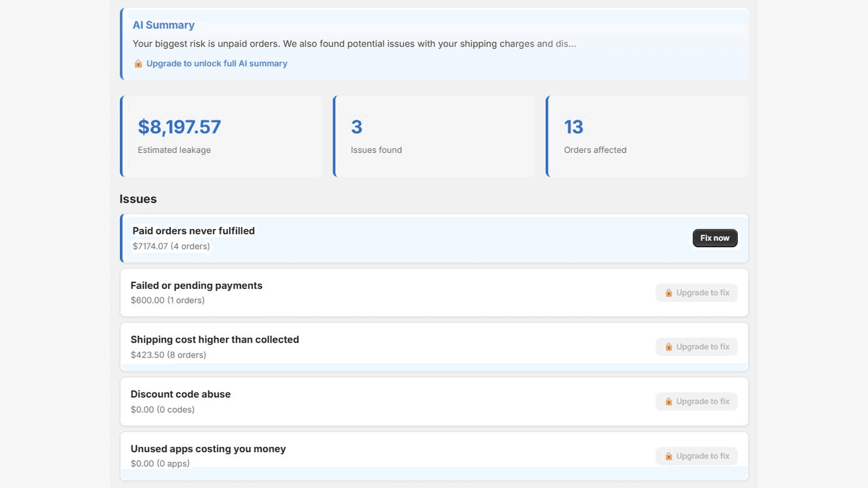Click the $423.50 (8 orders) amount
This screenshot has width=868, height=488.
pos(168,355)
